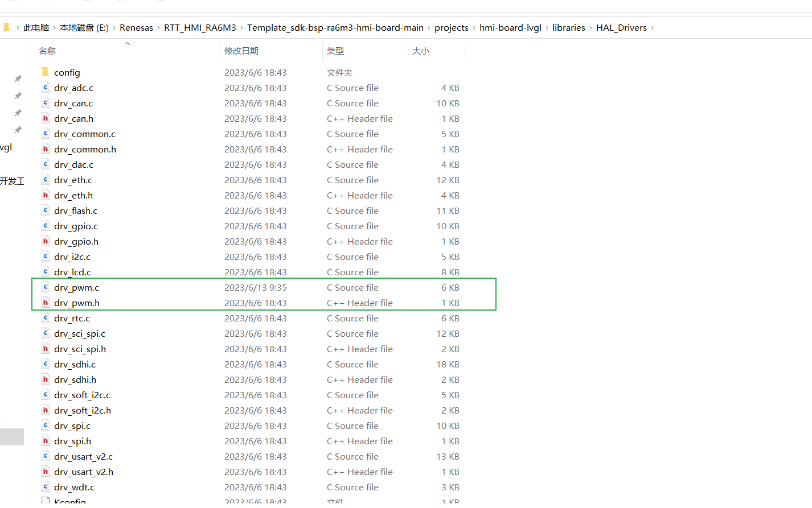Image resolution: width=812 pixels, height=508 pixels.
Task: Click the drv_eth.c file icon
Action: 46,179
